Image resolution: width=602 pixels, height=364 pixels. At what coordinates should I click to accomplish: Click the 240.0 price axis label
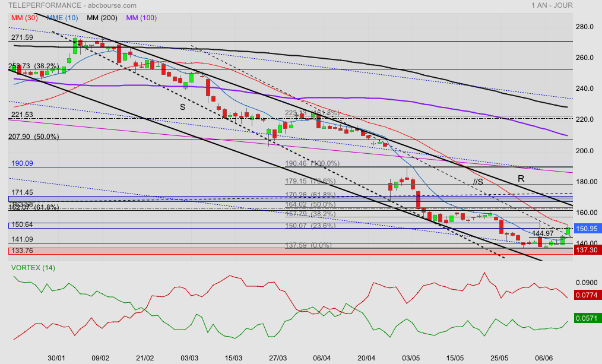tap(584, 88)
